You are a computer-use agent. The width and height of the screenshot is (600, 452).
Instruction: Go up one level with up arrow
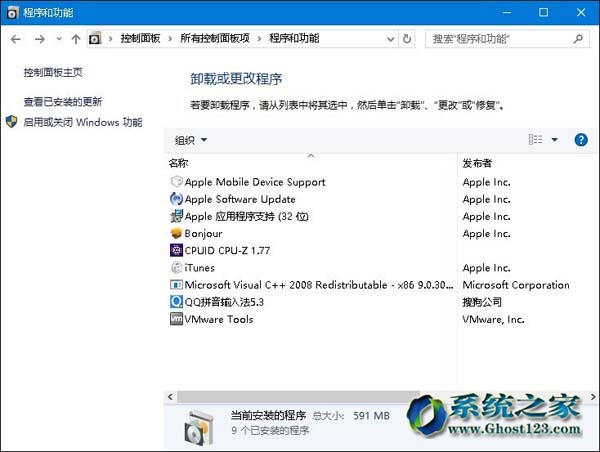point(76,39)
